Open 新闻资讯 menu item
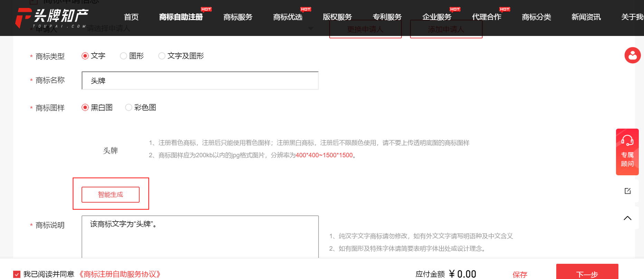This screenshot has width=644, height=279. pyautogui.click(x=586, y=17)
